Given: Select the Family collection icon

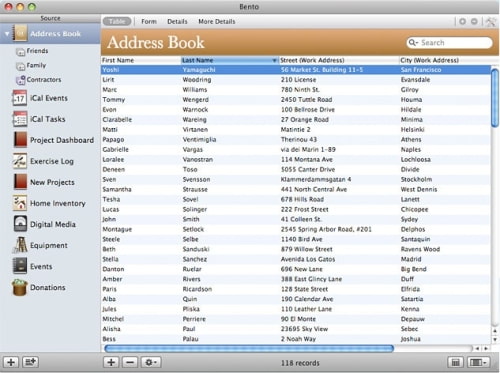Looking at the screenshot, I should click(x=20, y=66).
